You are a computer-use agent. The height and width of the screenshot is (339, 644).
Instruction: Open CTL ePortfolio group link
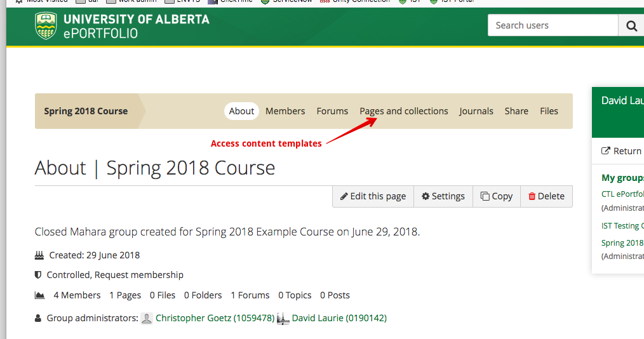[x=622, y=194]
